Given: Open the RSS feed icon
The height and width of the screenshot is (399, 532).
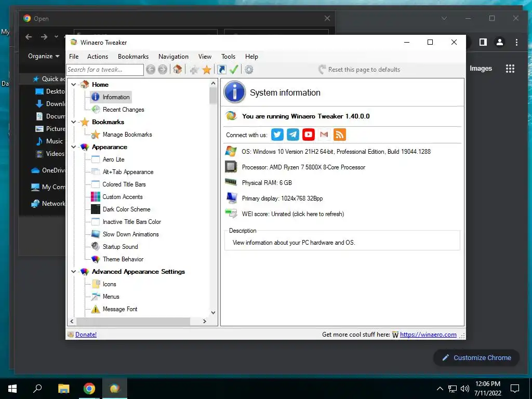Looking at the screenshot, I should point(340,135).
